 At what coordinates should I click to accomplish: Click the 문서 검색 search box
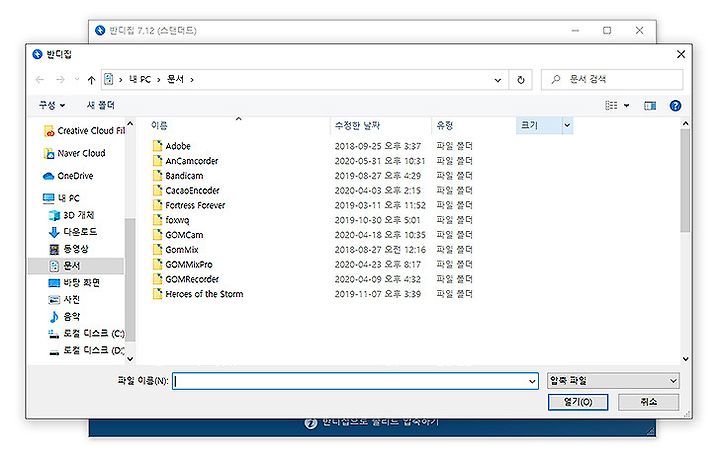612,79
